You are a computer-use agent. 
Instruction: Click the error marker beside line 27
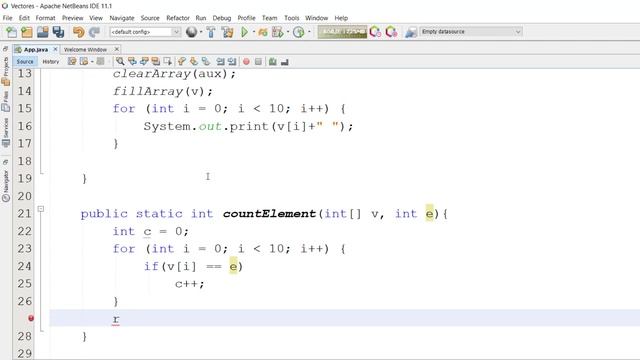[x=31, y=318]
